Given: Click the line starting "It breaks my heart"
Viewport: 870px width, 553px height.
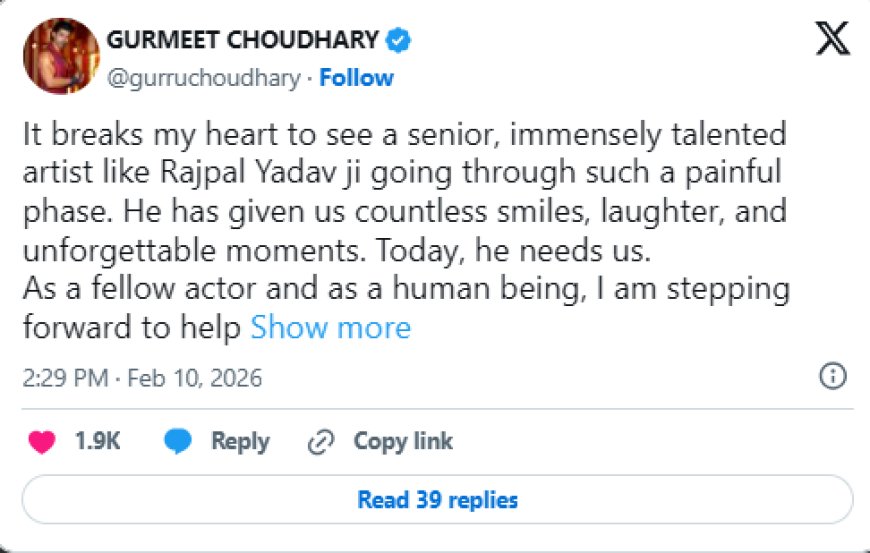Looking at the screenshot, I should point(403,133).
